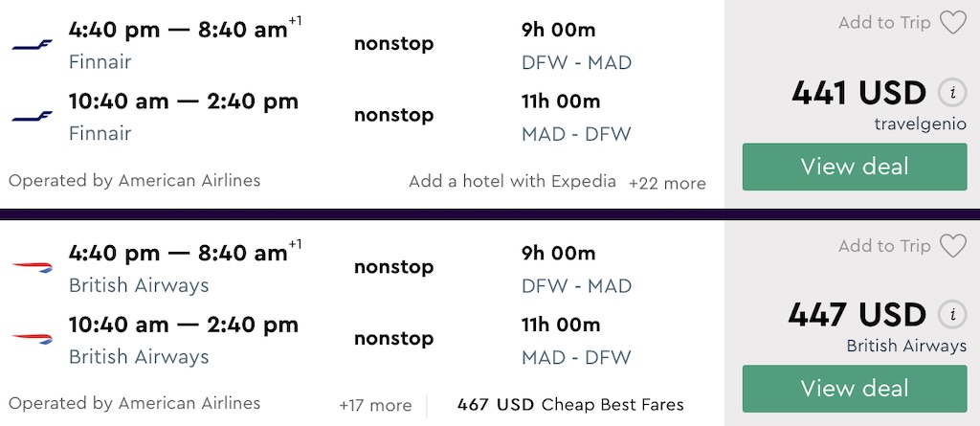
Task: Open Add a hotel with Expedia link
Action: [x=512, y=181]
